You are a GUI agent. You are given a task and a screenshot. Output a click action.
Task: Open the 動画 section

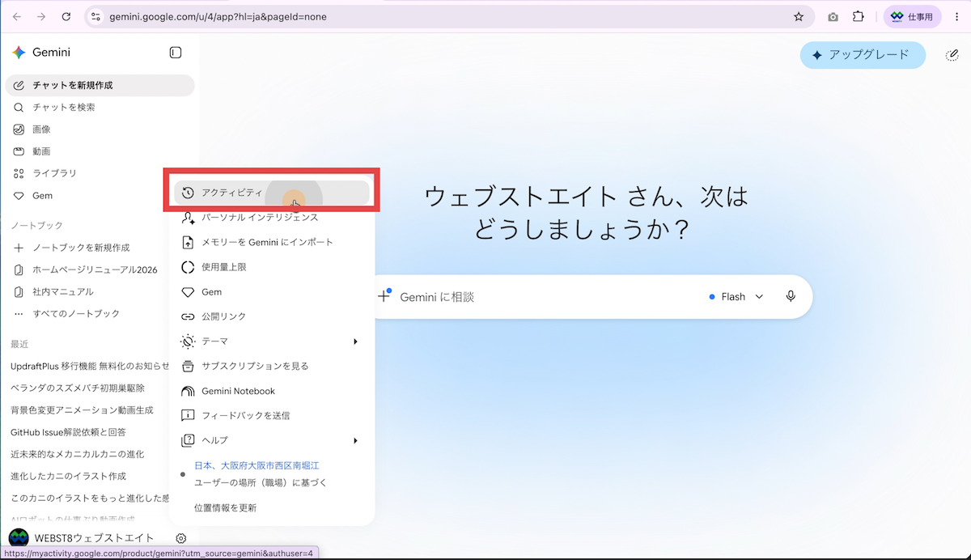point(100,151)
